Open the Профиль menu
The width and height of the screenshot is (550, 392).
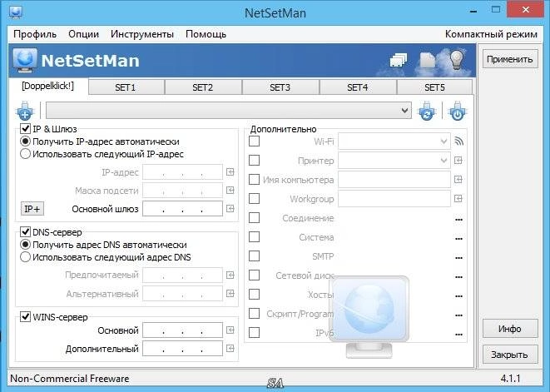pyautogui.click(x=35, y=34)
